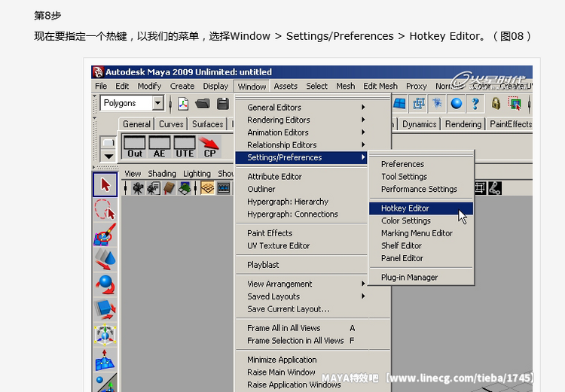Viewport: 565px width, 392px height.
Task: Click the New Scene toolbar icon
Action: pos(183,104)
